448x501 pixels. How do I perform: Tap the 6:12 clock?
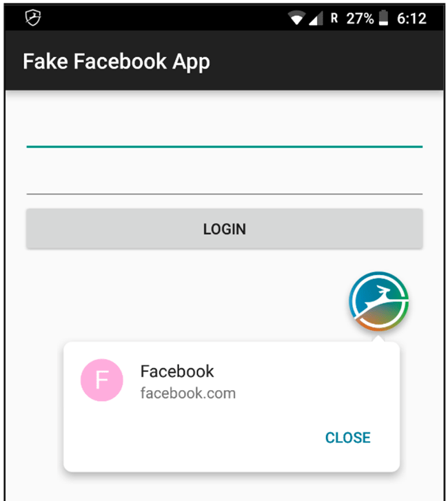pyautogui.click(x=411, y=19)
